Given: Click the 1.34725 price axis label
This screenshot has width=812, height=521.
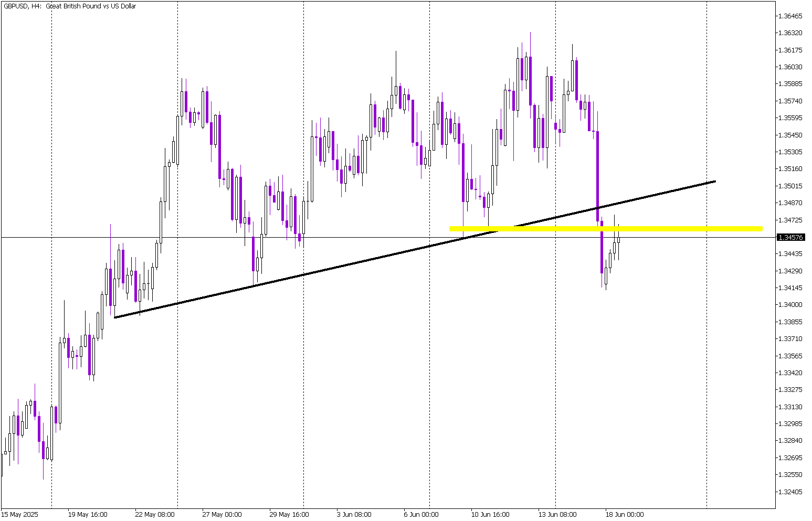Looking at the screenshot, I should click(x=792, y=220).
